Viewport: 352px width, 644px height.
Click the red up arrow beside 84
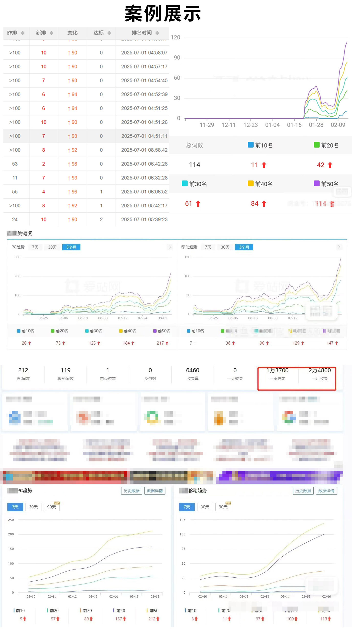(x=264, y=204)
